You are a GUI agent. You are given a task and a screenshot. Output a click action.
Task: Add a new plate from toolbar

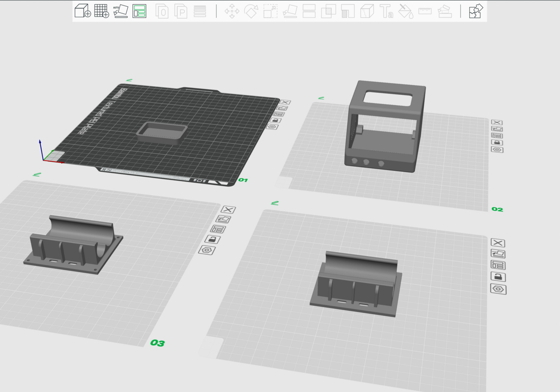coord(101,11)
